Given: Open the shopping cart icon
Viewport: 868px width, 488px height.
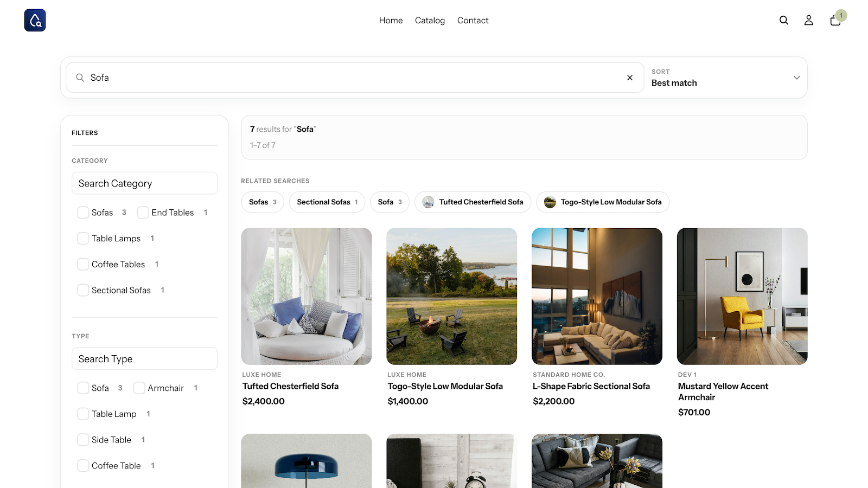Looking at the screenshot, I should point(835,20).
